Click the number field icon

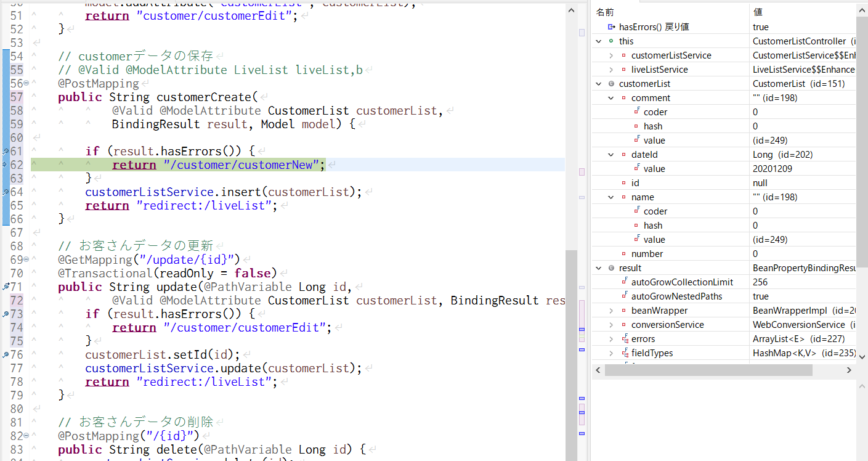point(623,254)
